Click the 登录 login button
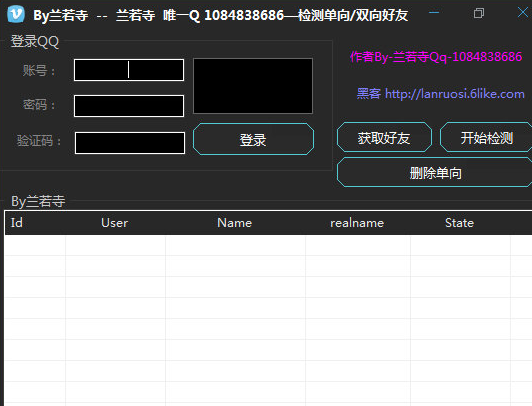 (x=253, y=139)
